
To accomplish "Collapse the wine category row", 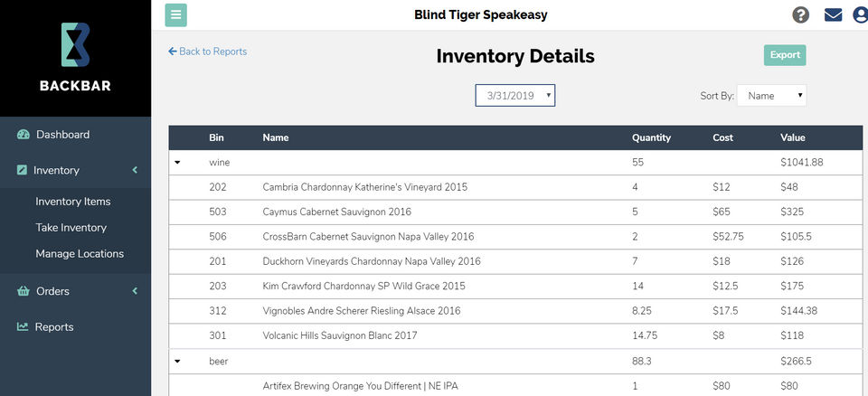I will (x=178, y=163).
